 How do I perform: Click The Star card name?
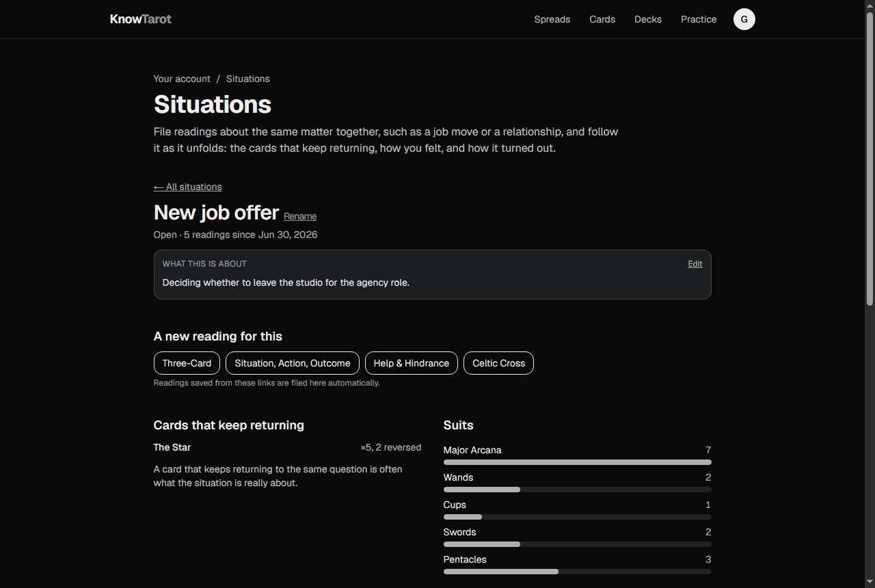(172, 447)
